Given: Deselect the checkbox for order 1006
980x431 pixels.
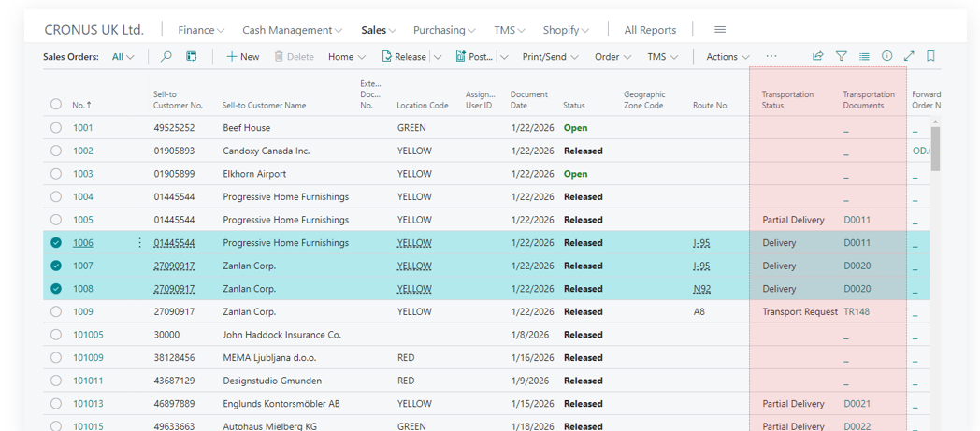Looking at the screenshot, I should [56, 243].
